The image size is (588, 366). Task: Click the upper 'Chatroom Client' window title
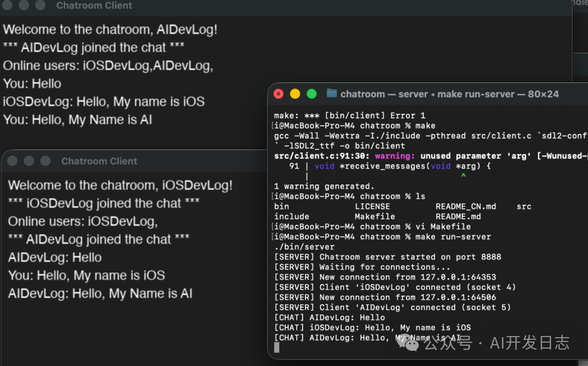coord(94,5)
